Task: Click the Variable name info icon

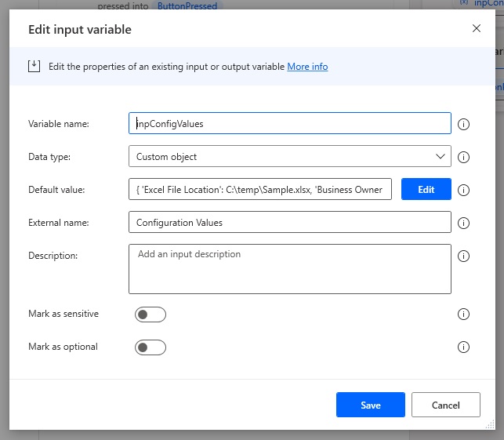Action: coord(463,124)
